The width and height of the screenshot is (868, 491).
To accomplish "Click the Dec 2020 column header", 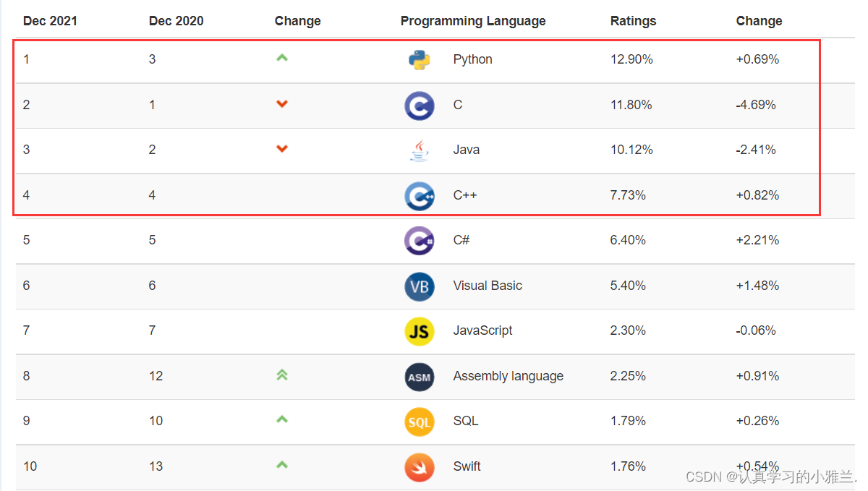I will point(176,21).
